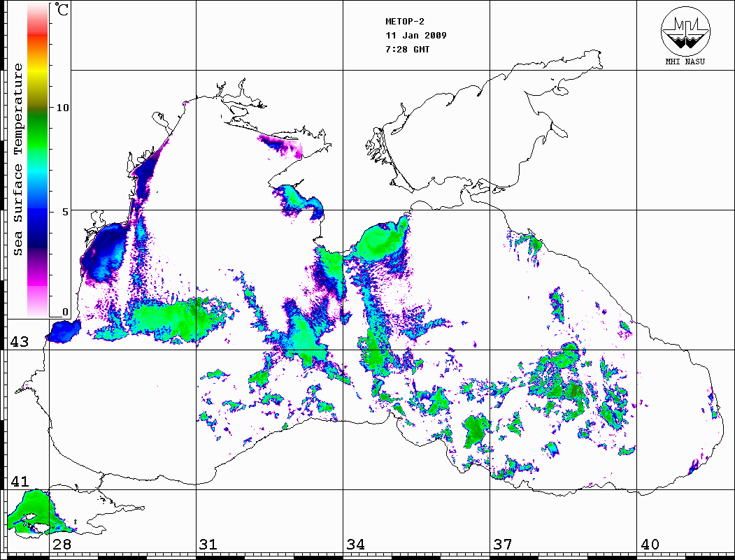Viewport: 735px width, 560px height.
Task: Click the '5' tick label on color scale
Action: [x=65, y=212]
